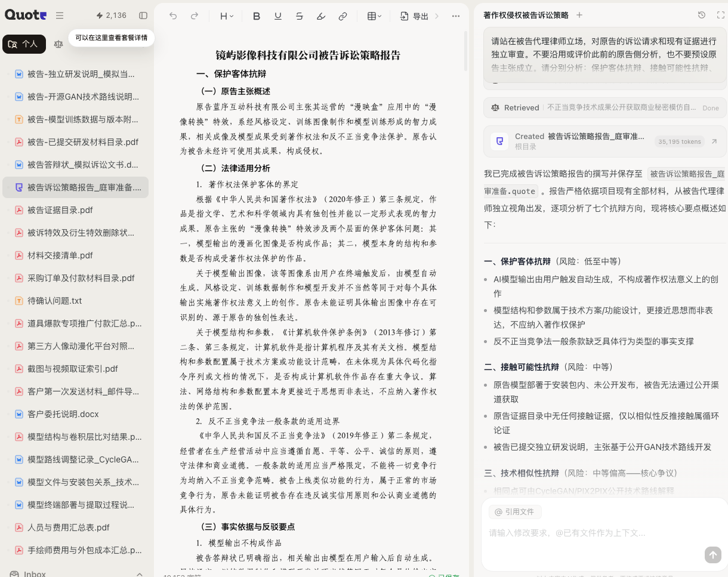Click the 引用文件 reference button

coord(514,511)
